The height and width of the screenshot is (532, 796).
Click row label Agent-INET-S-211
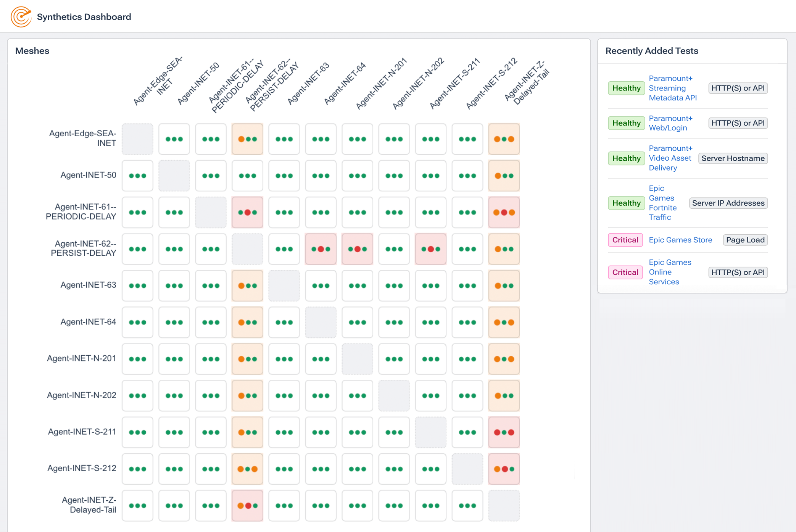coord(82,432)
